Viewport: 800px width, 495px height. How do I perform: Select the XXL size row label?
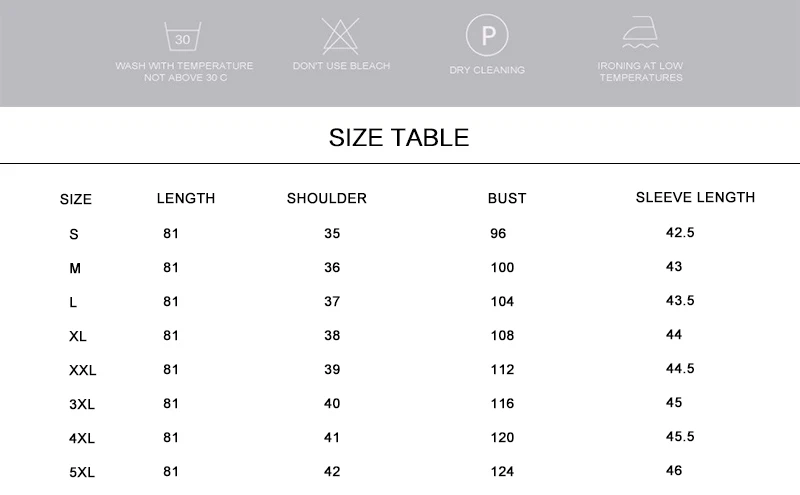pos(83,370)
